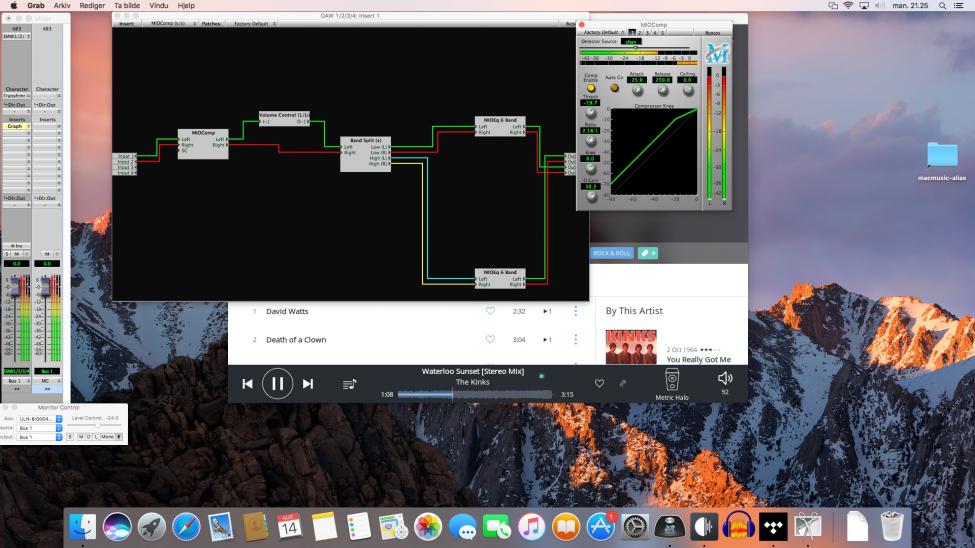Image resolution: width=975 pixels, height=548 pixels.
Task: Heart the David Watts track
Action: coord(490,310)
